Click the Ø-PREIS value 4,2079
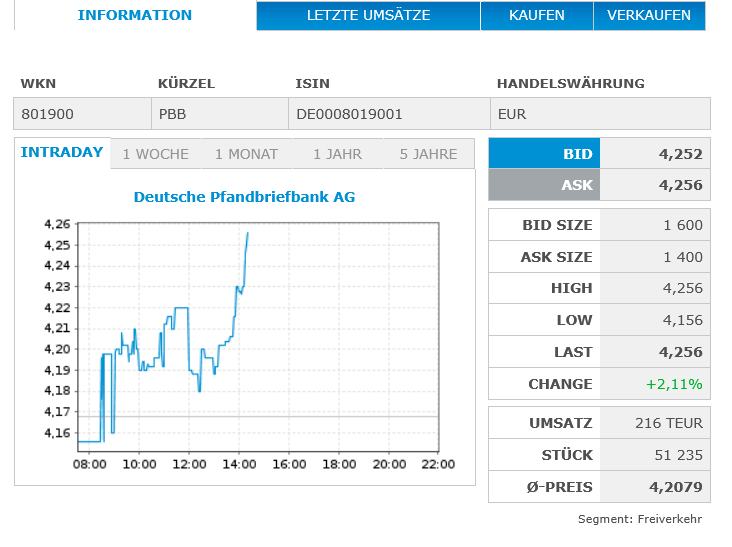This screenshot has width=732, height=547. coord(676,487)
